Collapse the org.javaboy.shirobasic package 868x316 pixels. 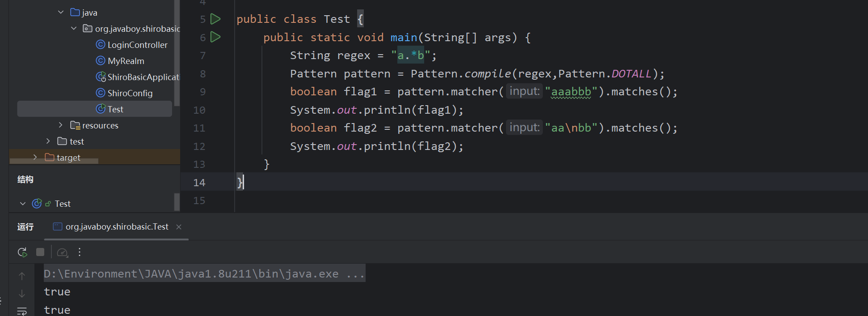click(x=74, y=29)
